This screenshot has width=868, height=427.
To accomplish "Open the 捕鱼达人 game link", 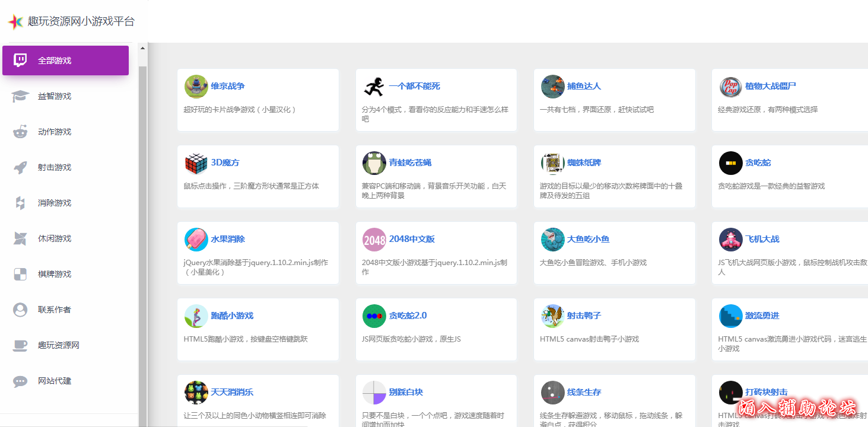I will [x=584, y=86].
